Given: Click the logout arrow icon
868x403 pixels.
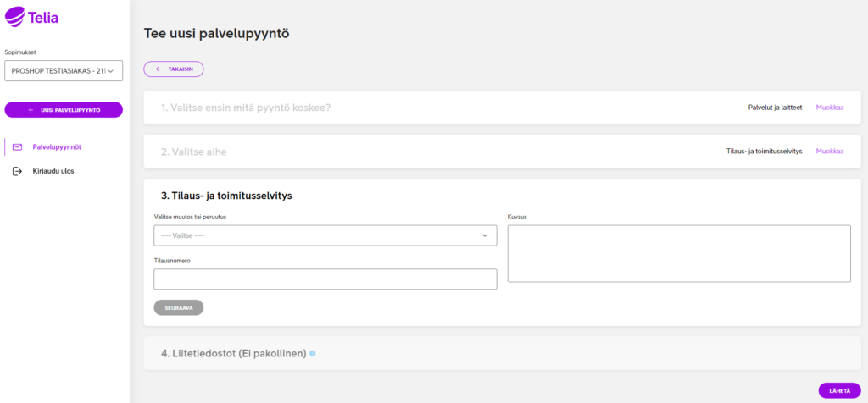Looking at the screenshot, I should coord(17,171).
